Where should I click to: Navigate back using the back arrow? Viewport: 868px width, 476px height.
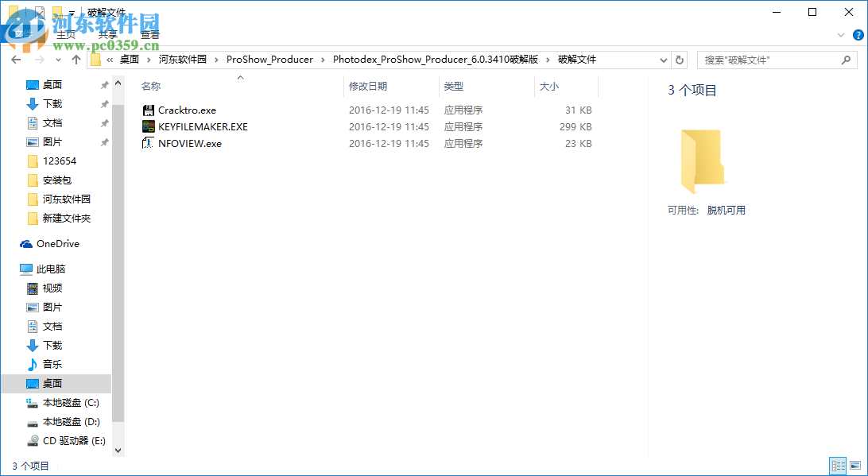(16, 59)
